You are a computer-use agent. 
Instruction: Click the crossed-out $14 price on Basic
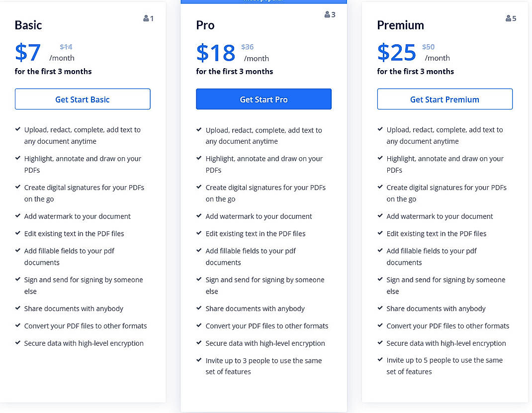coord(66,47)
